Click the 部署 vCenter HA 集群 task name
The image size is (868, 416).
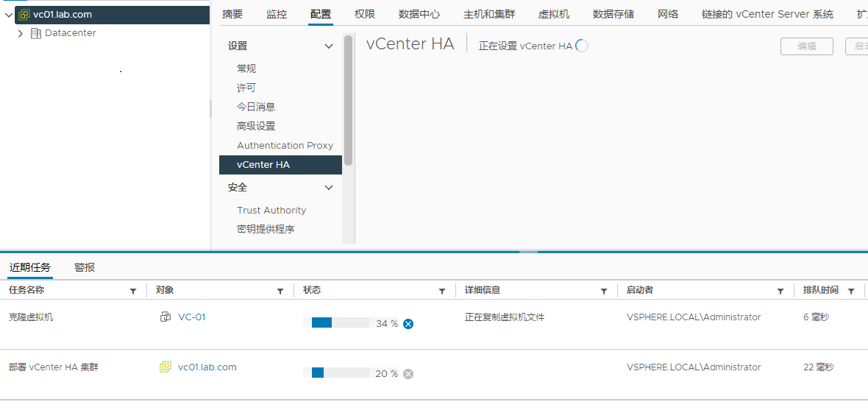(54, 367)
